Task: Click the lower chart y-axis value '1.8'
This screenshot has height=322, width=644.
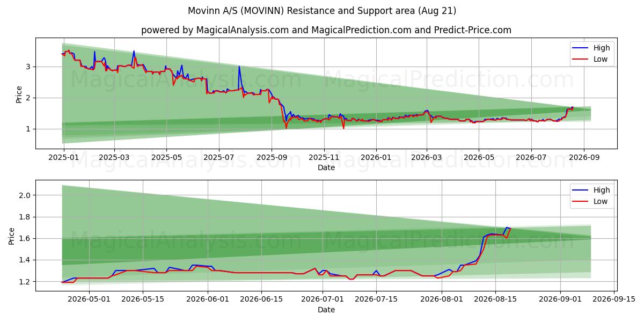Action: point(25,217)
